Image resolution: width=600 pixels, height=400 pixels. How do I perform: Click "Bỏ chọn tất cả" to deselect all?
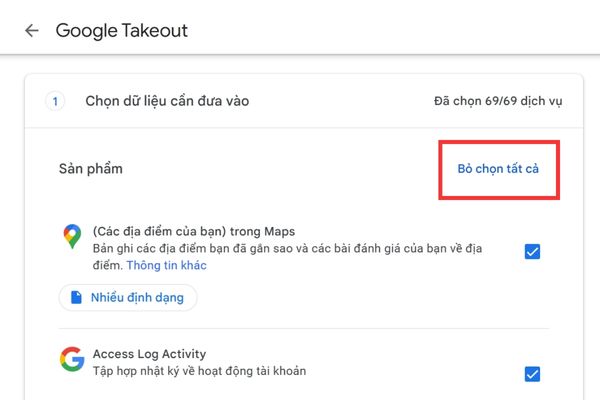(498, 169)
